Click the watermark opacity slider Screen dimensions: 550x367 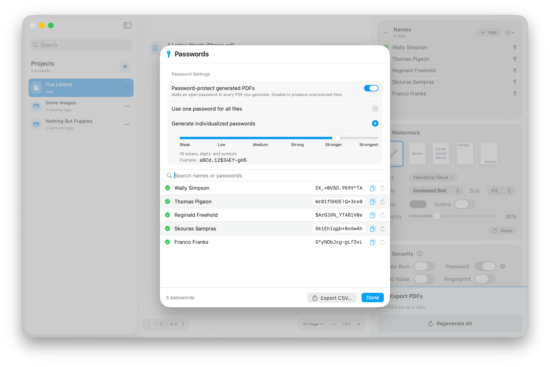(x=452, y=216)
